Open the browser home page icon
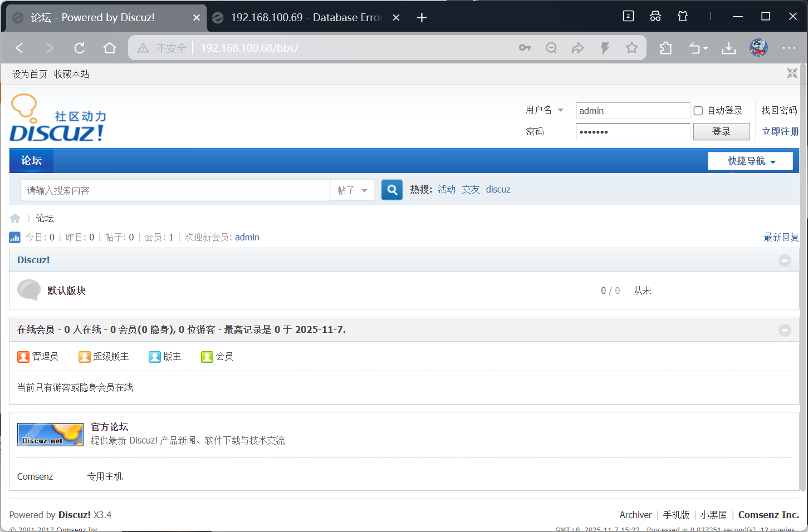The height and width of the screenshot is (532, 808). coord(110,48)
